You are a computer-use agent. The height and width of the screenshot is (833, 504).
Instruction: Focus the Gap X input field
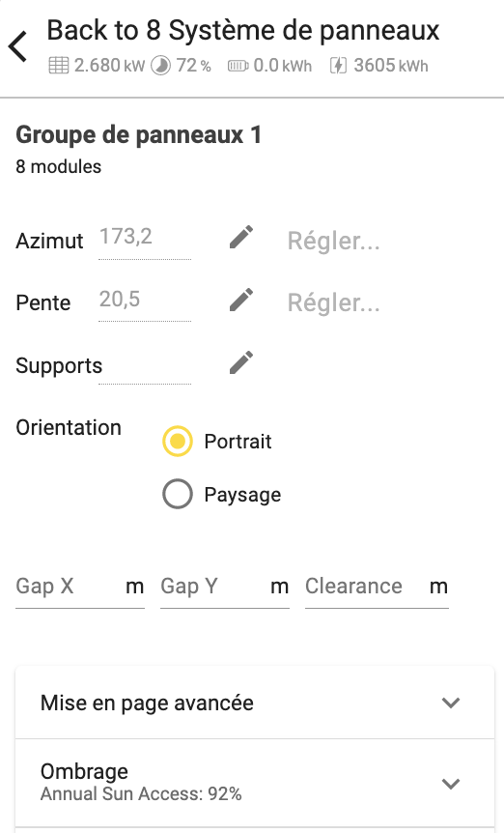(80, 587)
